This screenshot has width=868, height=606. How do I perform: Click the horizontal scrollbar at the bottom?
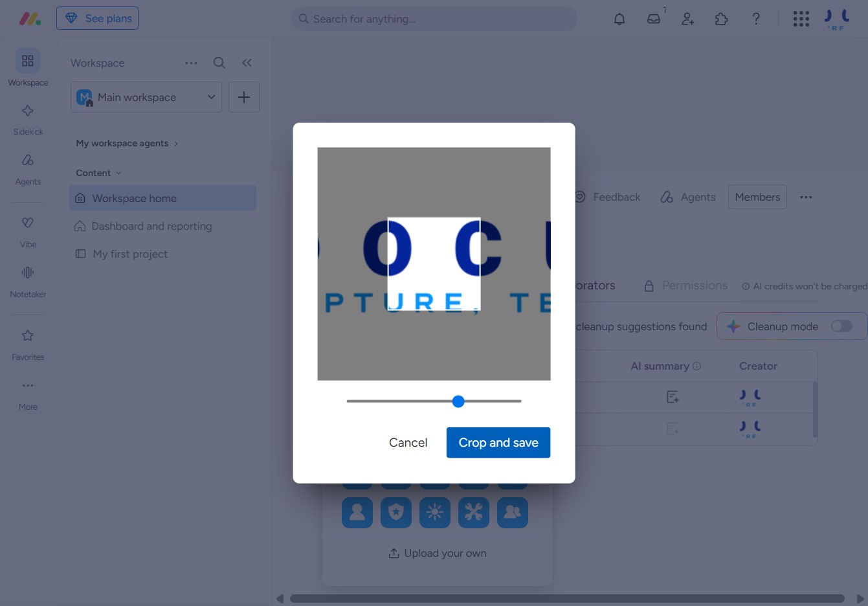click(567, 598)
